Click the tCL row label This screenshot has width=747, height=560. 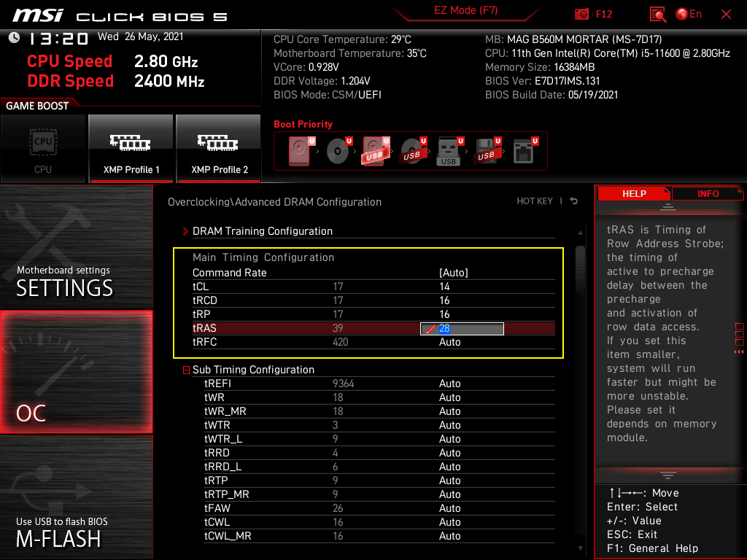tap(201, 287)
